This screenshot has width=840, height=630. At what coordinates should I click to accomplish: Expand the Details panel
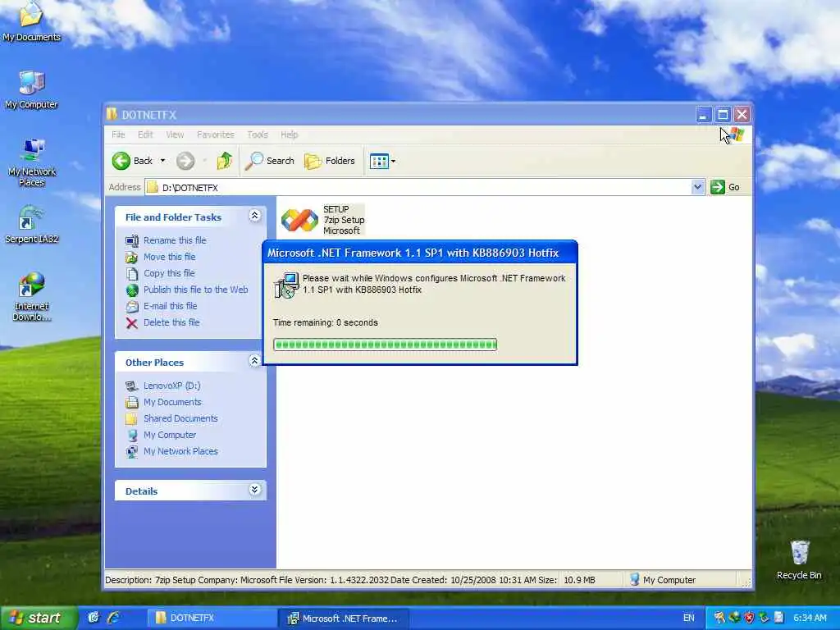coord(254,489)
